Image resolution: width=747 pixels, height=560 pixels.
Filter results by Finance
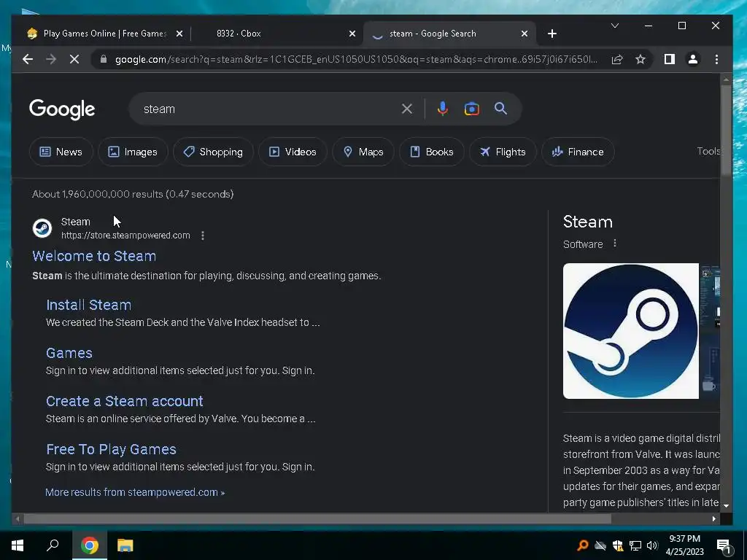[x=578, y=152]
